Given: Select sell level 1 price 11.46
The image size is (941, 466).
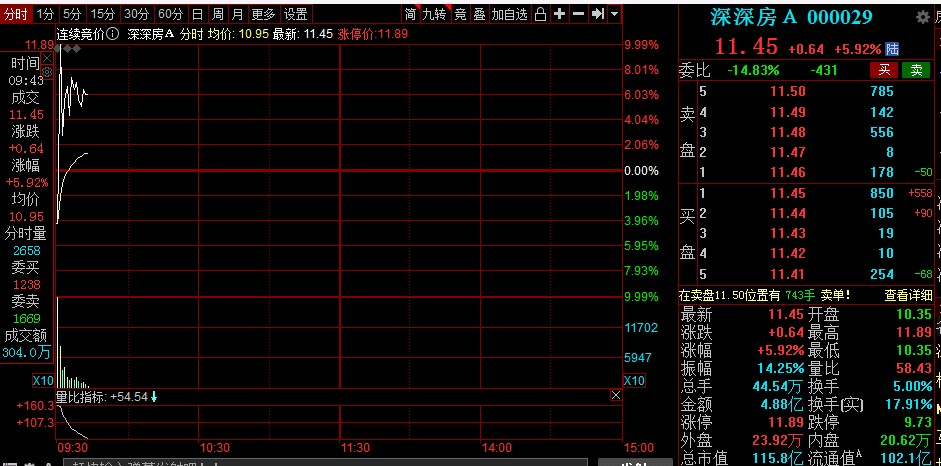Looking at the screenshot, I should [787, 173].
